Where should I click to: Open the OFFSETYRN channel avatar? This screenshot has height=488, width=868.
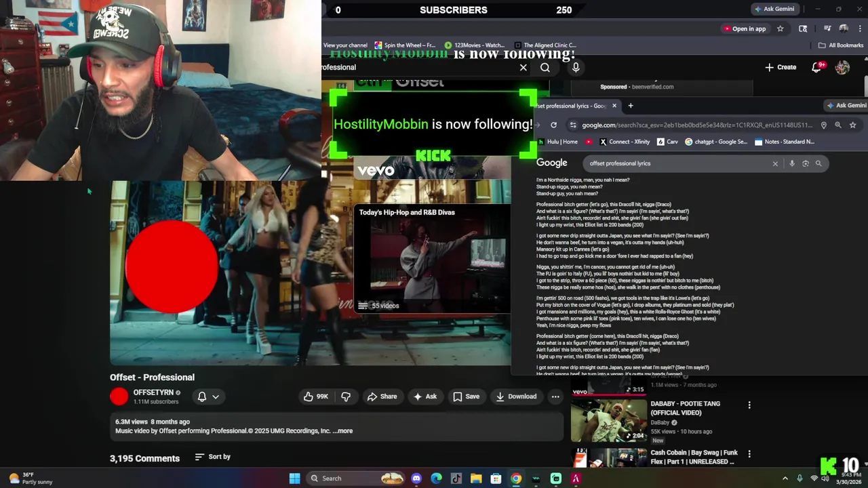coord(119,396)
